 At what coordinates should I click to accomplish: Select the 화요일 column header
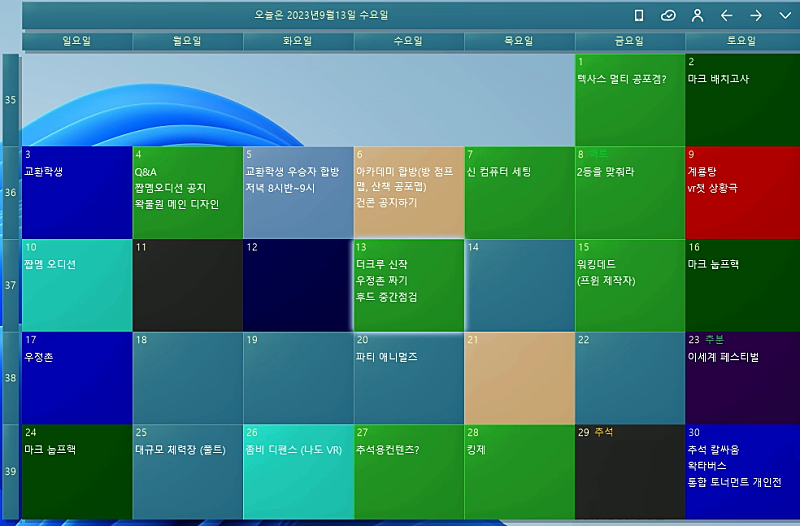[298, 41]
